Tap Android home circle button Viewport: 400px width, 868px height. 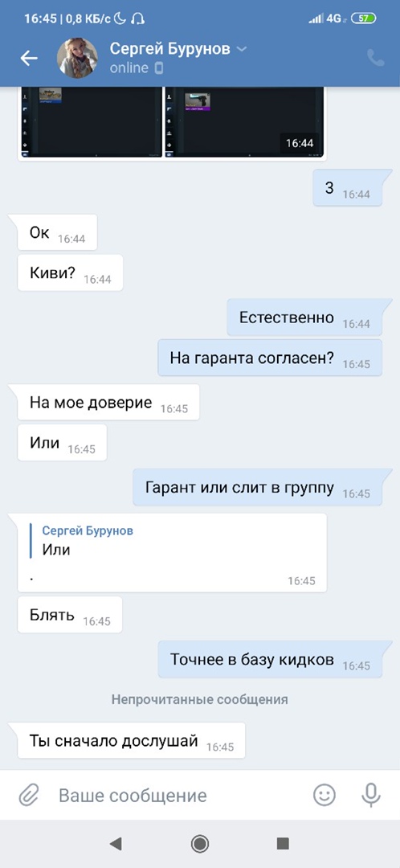point(200,843)
